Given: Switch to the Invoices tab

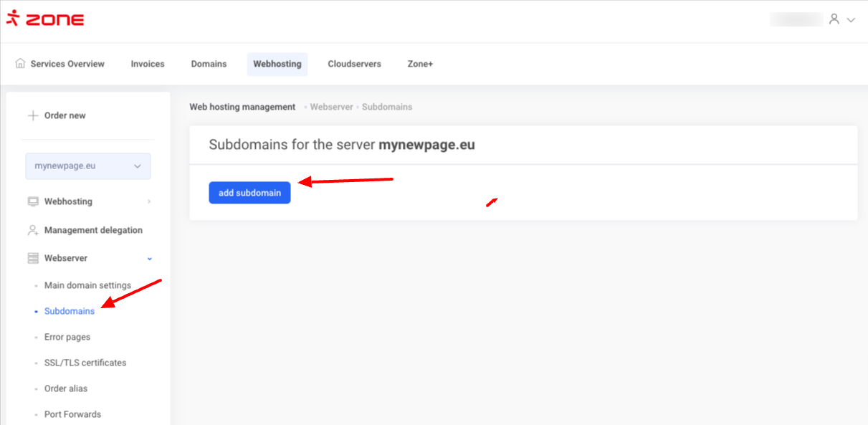Looking at the screenshot, I should point(148,64).
